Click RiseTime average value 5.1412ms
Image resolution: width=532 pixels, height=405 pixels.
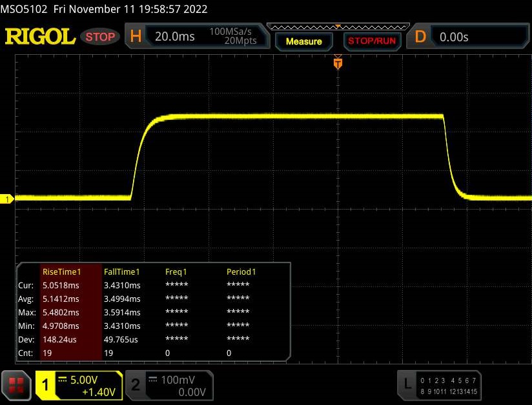click(x=61, y=299)
